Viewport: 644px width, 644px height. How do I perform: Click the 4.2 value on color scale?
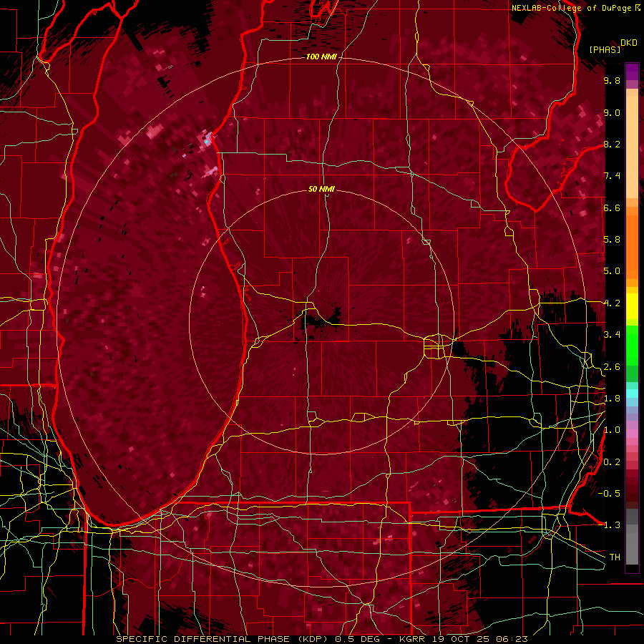[612, 303]
